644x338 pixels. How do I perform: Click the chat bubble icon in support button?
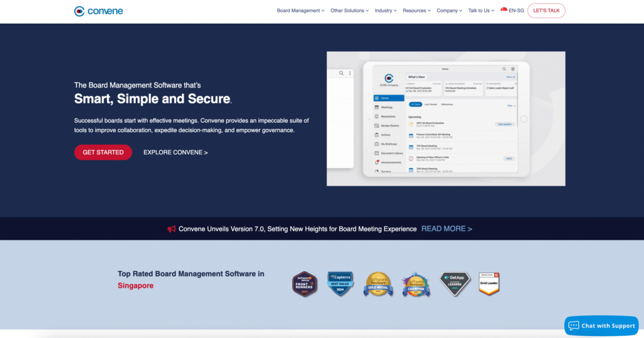(574, 325)
